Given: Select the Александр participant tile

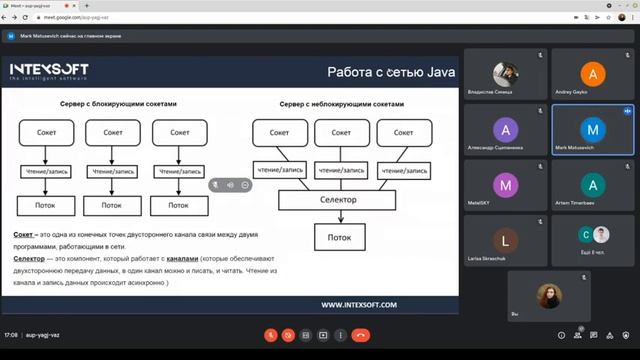Looking at the screenshot, I should [x=505, y=130].
